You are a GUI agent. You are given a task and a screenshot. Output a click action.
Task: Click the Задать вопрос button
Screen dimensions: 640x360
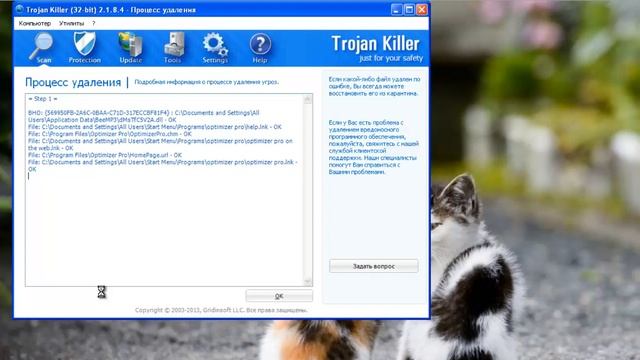(x=373, y=266)
